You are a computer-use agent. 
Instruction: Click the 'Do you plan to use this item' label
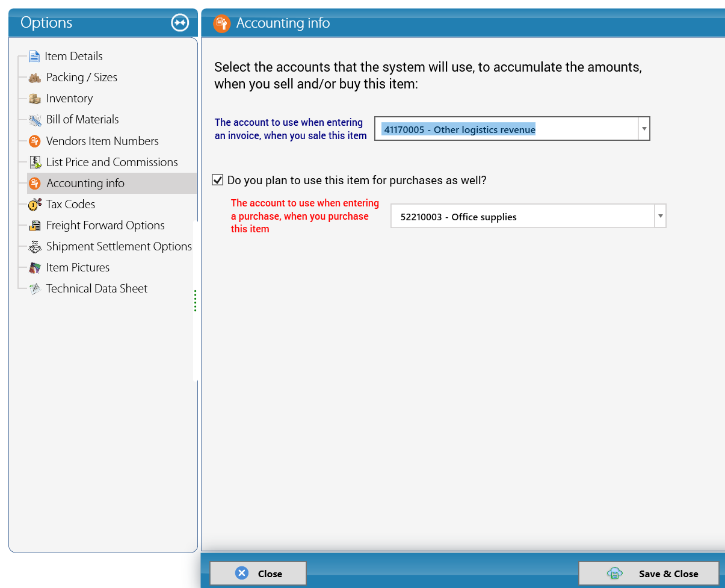point(357,180)
